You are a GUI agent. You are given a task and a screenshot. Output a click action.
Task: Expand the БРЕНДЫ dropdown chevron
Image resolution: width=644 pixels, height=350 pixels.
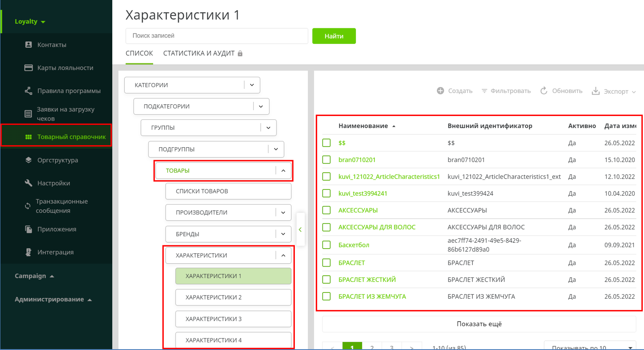[x=283, y=234]
